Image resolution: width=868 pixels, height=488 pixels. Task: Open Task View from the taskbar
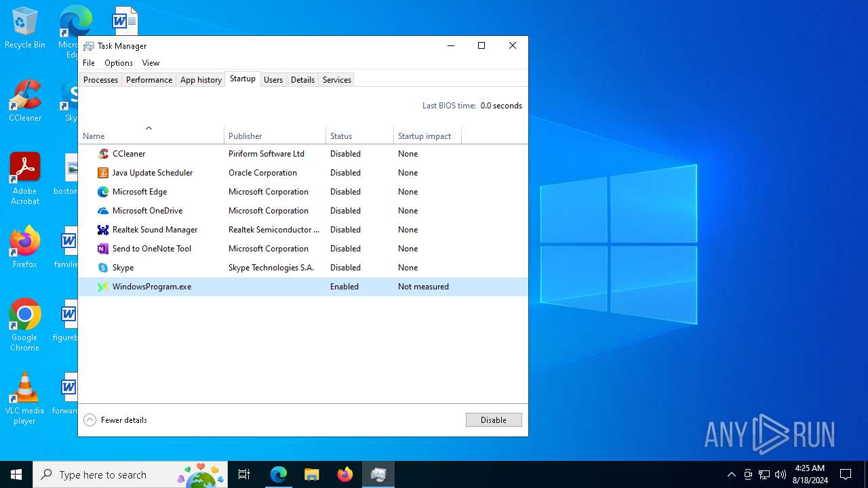click(244, 474)
